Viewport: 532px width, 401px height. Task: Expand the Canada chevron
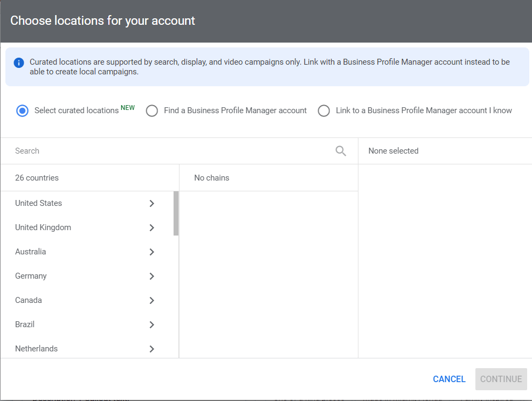pos(151,300)
